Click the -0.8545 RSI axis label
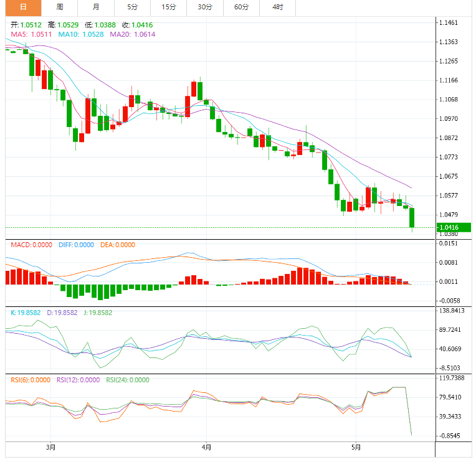The width and height of the screenshot is (476, 462). tap(450, 436)
